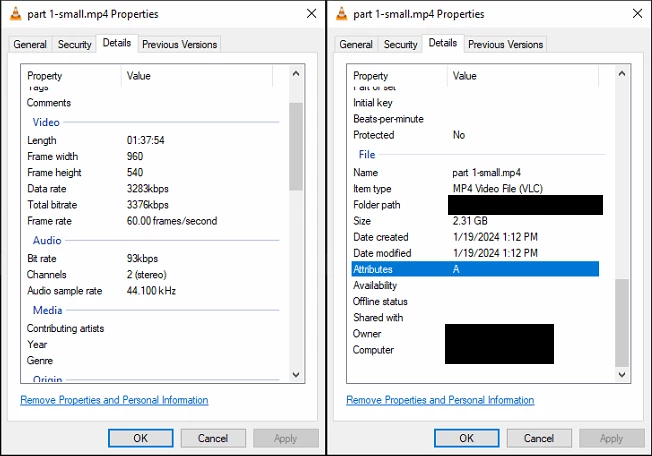Image resolution: width=652 pixels, height=456 pixels.
Task: Click Remove Properties link in right window
Action: pos(440,400)
